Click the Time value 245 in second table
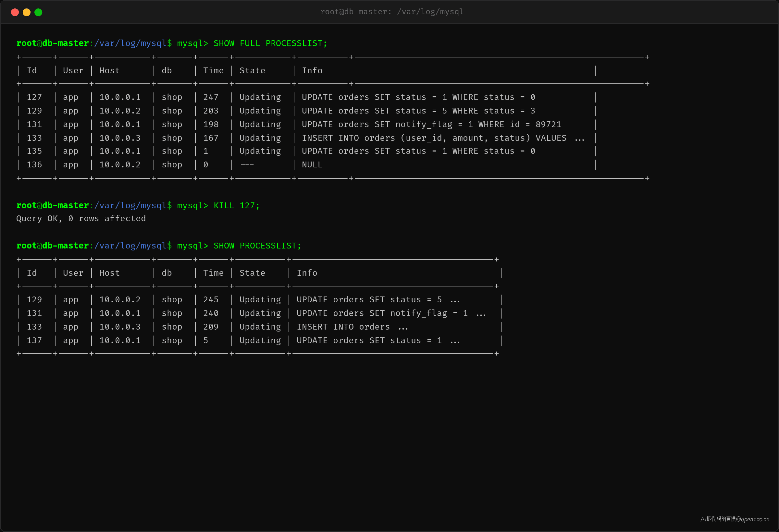The width and height of the screenshot is (779, 532). [211, 300]
